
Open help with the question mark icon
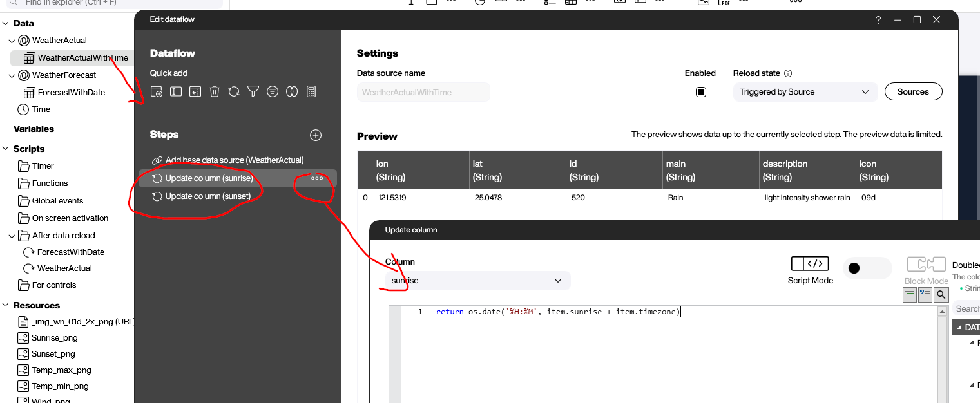pyautogui.click(x=878, y=20)
